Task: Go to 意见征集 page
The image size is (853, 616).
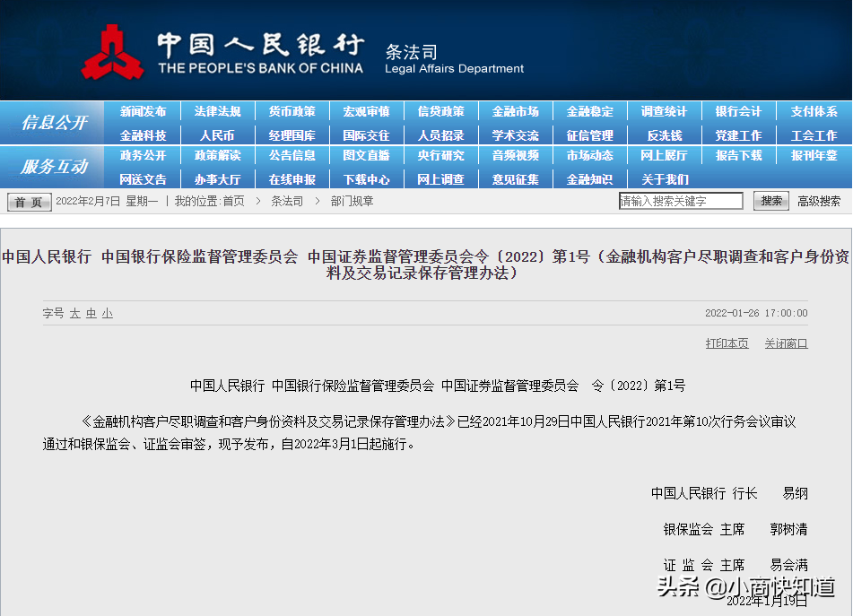Action: pos(515,179)
